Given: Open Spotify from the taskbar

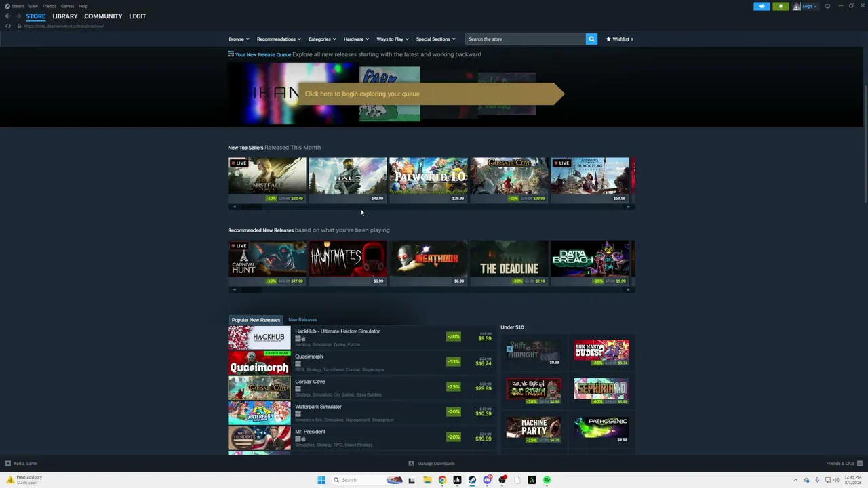Looking at the screenshot, I should (547, 480).
